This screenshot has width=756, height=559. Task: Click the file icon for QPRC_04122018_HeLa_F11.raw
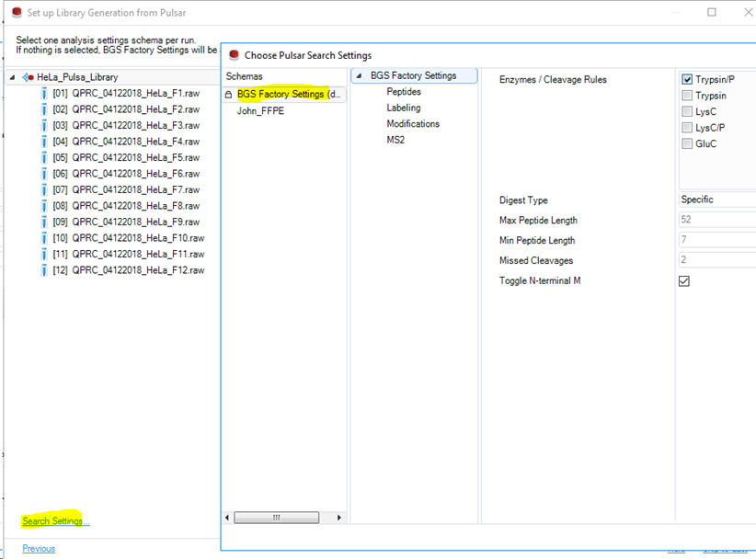point(44,254)
